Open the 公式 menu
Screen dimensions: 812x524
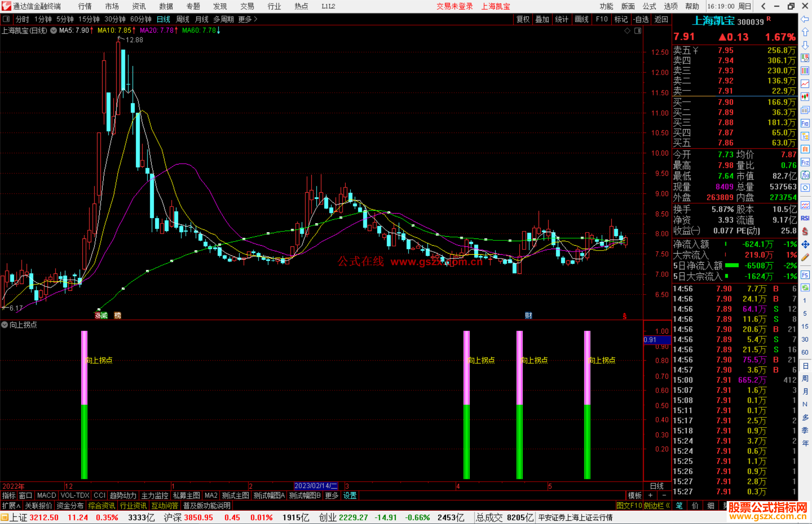point(649,6)
